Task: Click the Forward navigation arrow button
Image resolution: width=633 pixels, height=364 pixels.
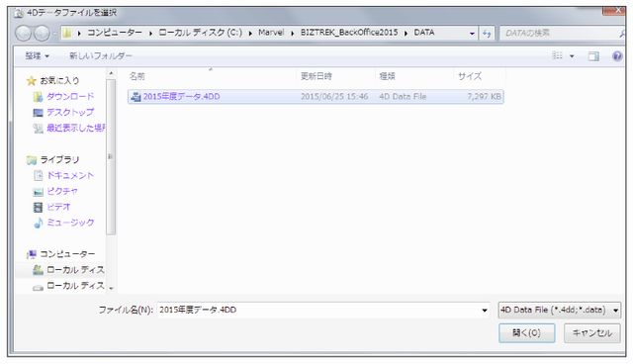Action: 42,33
